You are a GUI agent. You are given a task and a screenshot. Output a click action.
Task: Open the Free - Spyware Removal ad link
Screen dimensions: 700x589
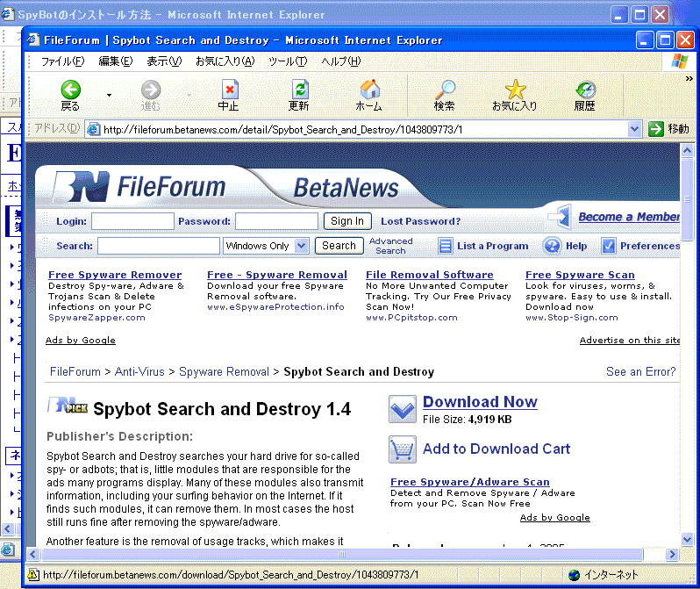pyautogui.click(x=277, y=275)
